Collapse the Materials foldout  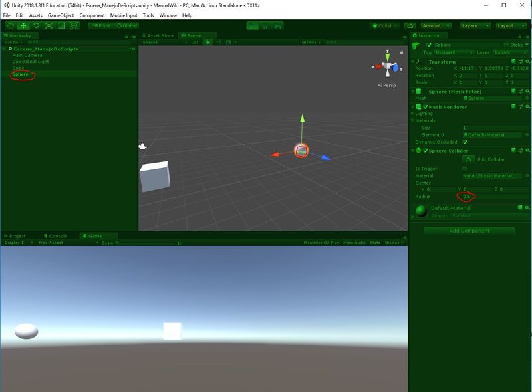pyautogui.click(x=412, y=120)
